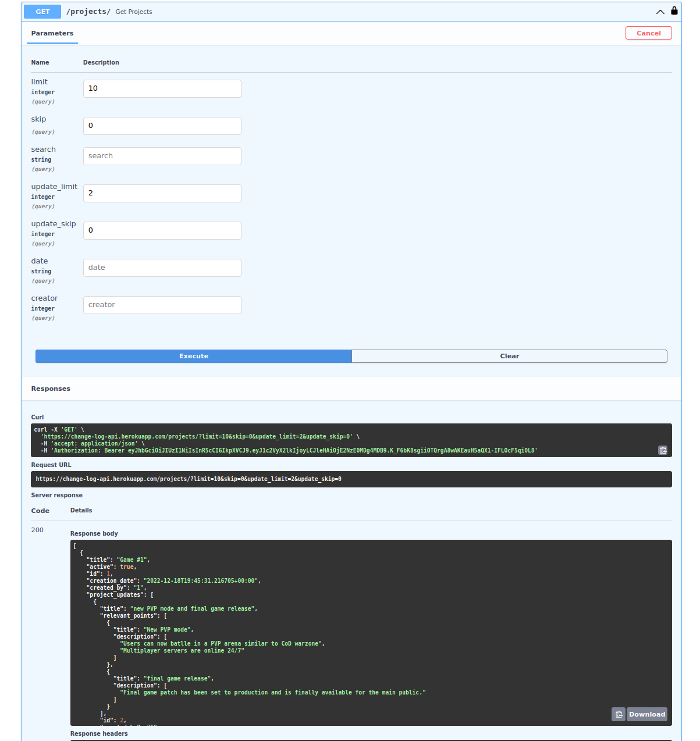The width and height of the screenshot is (700, 741).
Task: Click the Request URL text box
Action: 351,479
